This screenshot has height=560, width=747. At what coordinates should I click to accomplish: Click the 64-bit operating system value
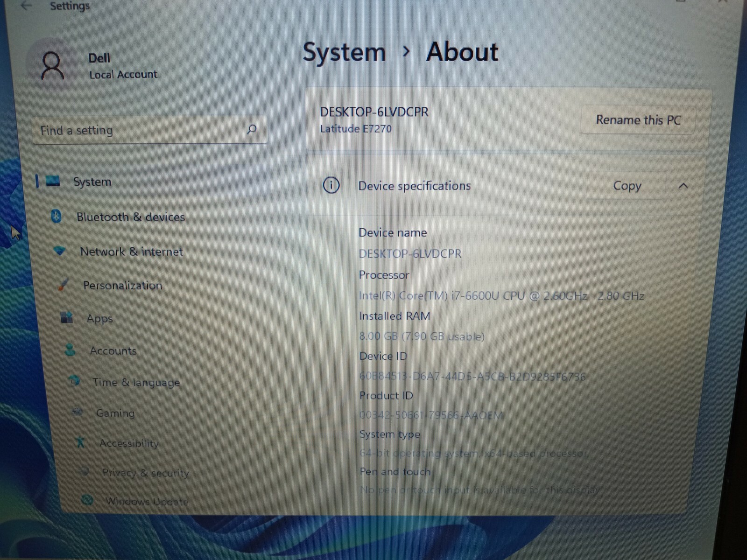pyautogui.click(x=473, y=453)
